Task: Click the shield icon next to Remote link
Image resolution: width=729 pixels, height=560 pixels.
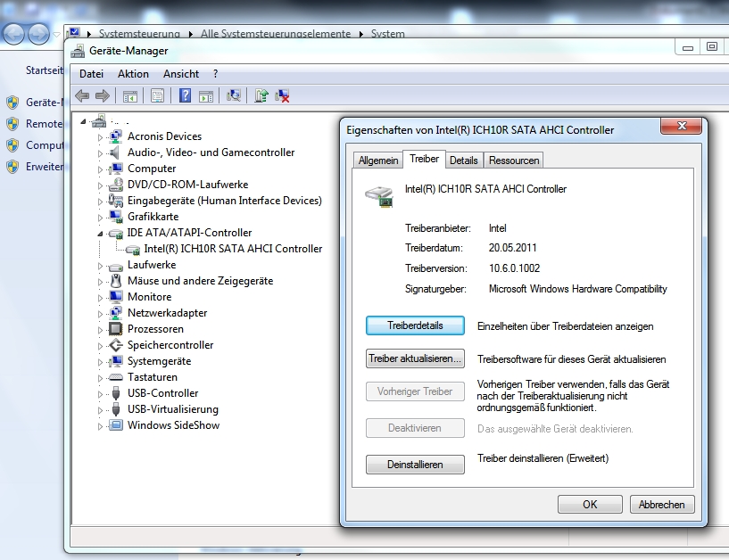Action: (12, 124)
